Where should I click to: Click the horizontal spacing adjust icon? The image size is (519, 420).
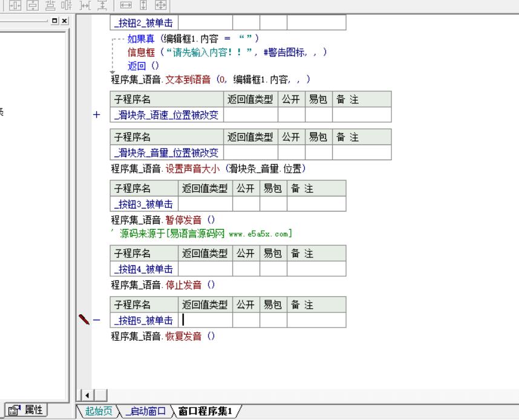pos(85,5)
